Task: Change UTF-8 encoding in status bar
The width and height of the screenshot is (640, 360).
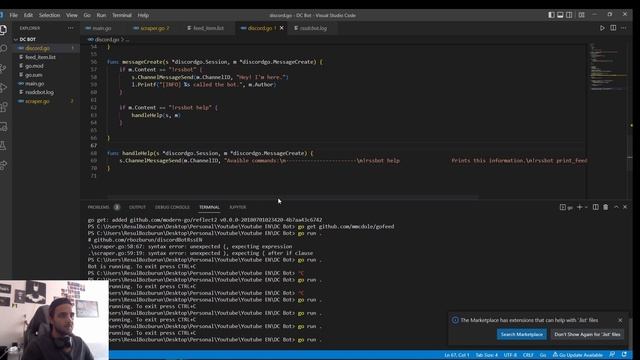Action: [510, 355]
